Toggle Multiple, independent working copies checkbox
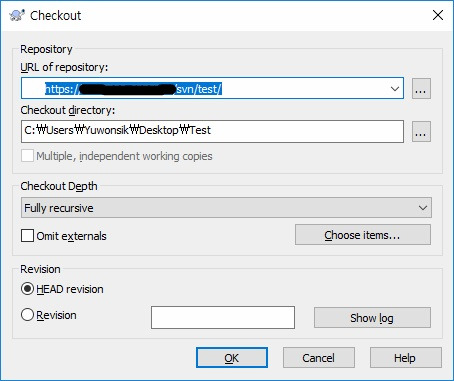The height and width of the screenshot is (381, 454). 27,156
